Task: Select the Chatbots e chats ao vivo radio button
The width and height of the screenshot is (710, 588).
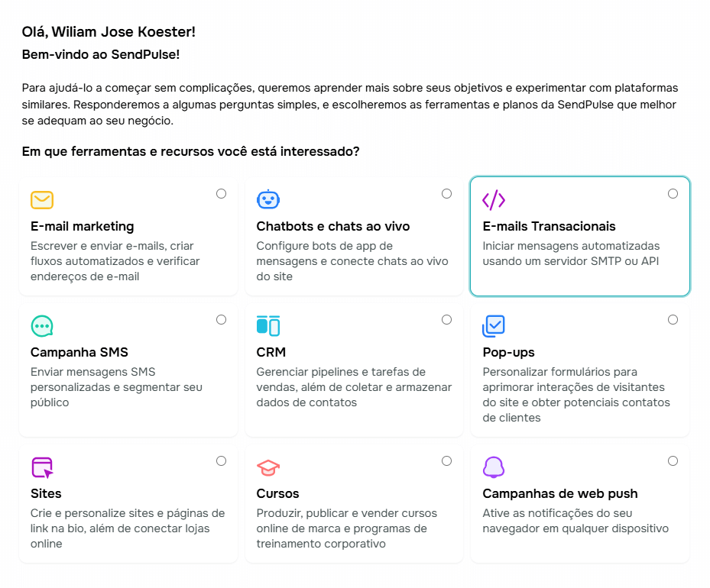Action: pos(446,194)
